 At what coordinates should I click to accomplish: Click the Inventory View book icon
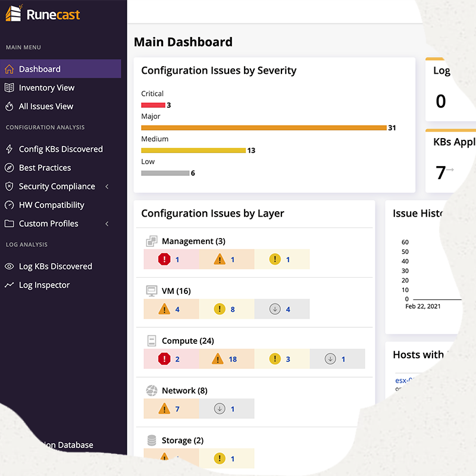pyautogui.click(x=10, y=87)
